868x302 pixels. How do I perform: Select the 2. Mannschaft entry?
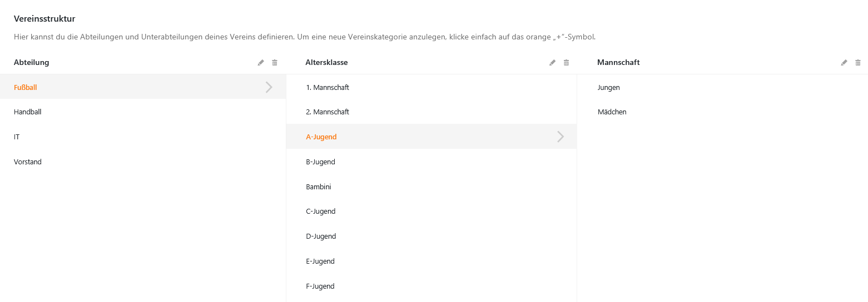431,112
